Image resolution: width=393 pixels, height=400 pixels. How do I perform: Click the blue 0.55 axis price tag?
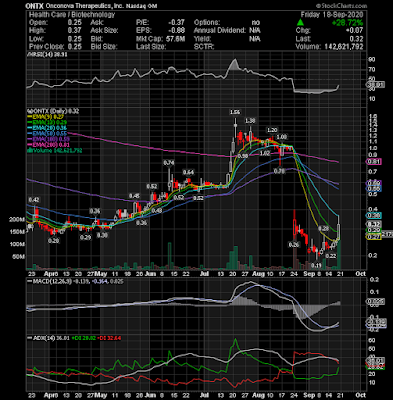pyautogui.click(x=374, y=189)
